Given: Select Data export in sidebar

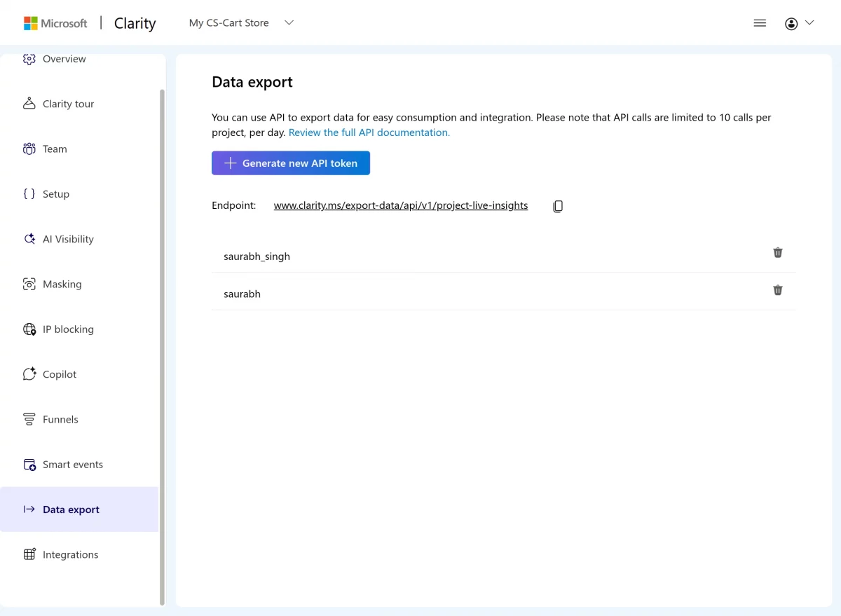Looking at the screenshot, I should (79, 509).
